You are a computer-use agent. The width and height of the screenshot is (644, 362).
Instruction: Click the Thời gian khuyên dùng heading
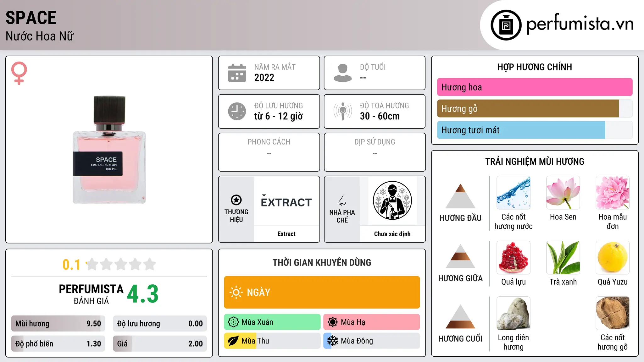click(x=322, y=262)
